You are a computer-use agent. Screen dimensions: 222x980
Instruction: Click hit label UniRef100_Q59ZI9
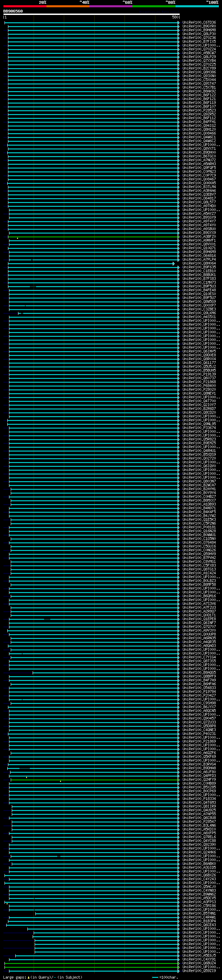pos(199,971)
